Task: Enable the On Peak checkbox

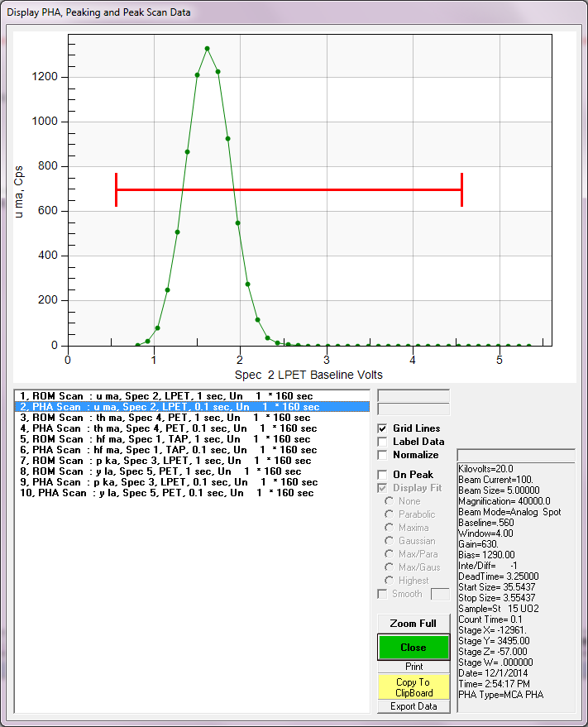Action: tap(383, 475)
